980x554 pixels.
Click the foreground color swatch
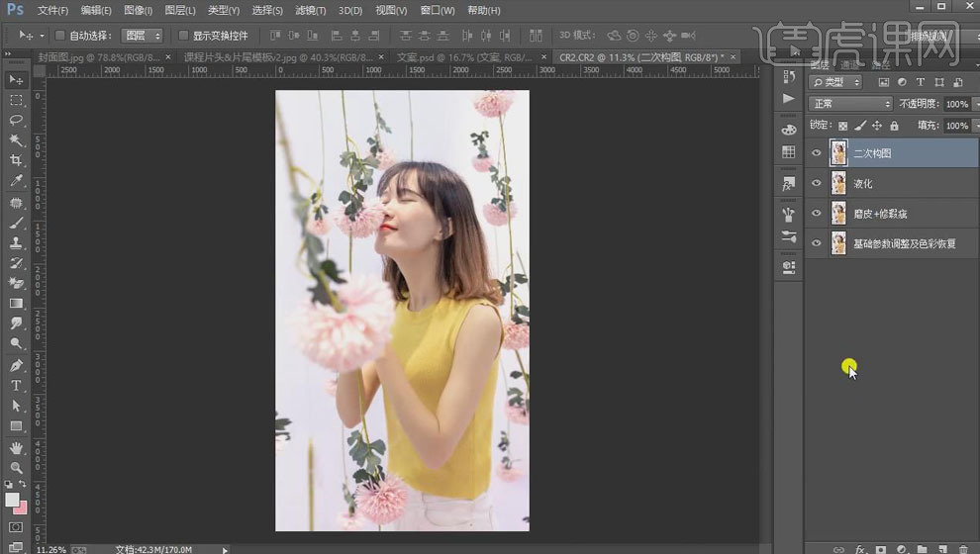point(12,500)
